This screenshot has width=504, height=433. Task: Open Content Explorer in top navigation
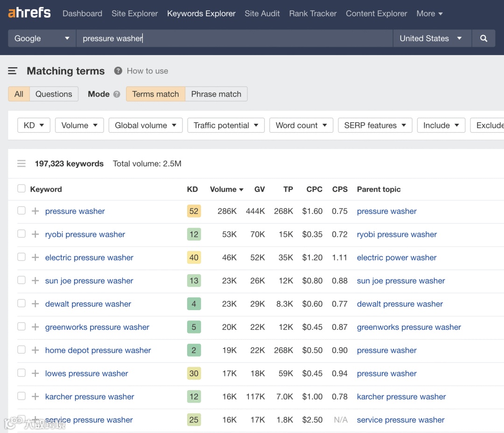point(377,14)
